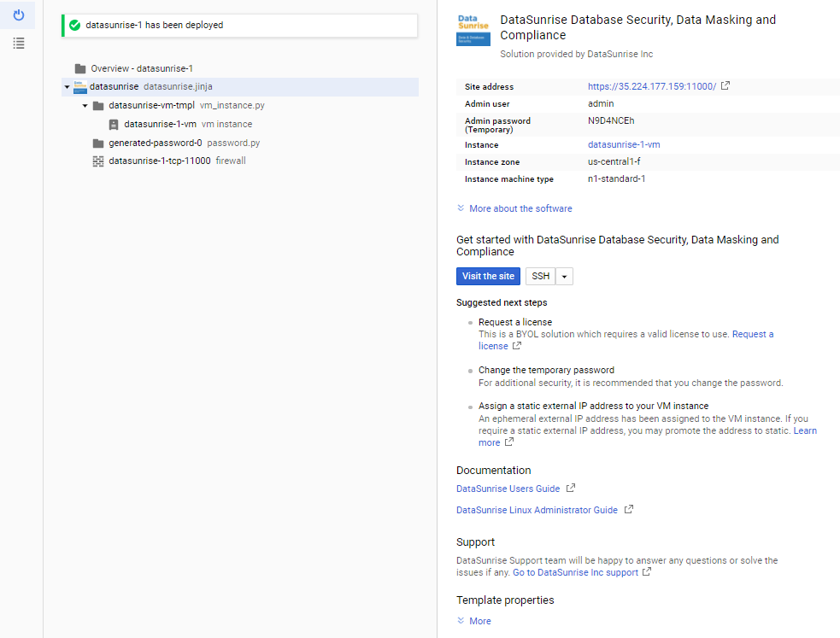
Task: Collapse the datasunrise tree node
Action: pos(67,87)
